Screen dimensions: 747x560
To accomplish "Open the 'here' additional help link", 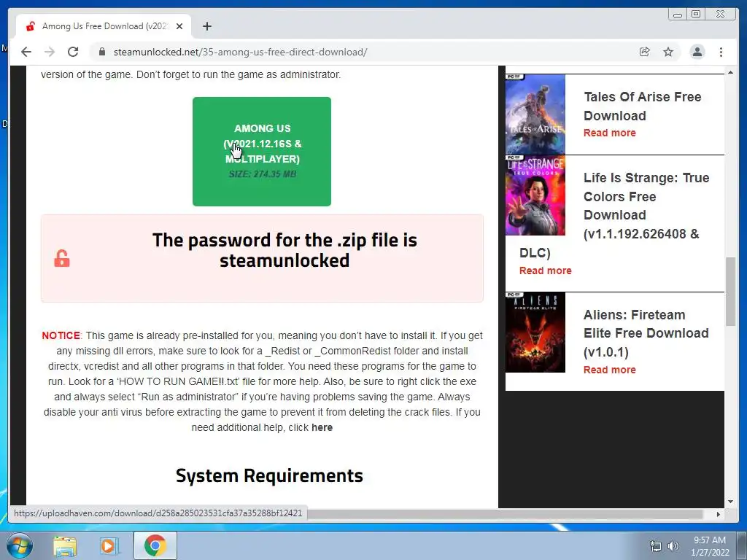I will [x=322, y=427].
